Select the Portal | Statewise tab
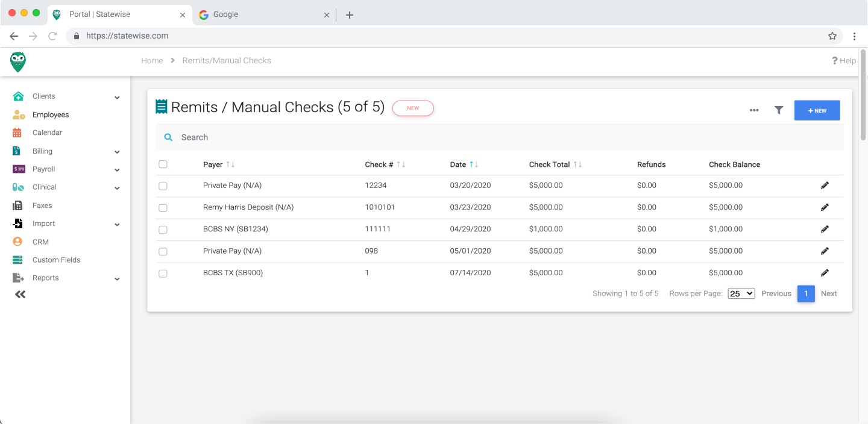Image resolution: width=868 pixels, height=424 pixels. (x=119, y=14)
